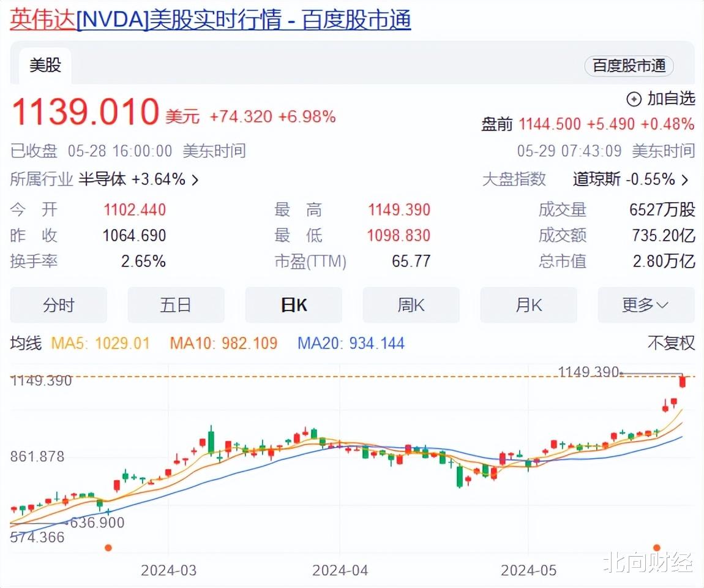Click the orange event dot before 2024-03
The width and height of the screenshot is (704, 588).
[108, 548]
